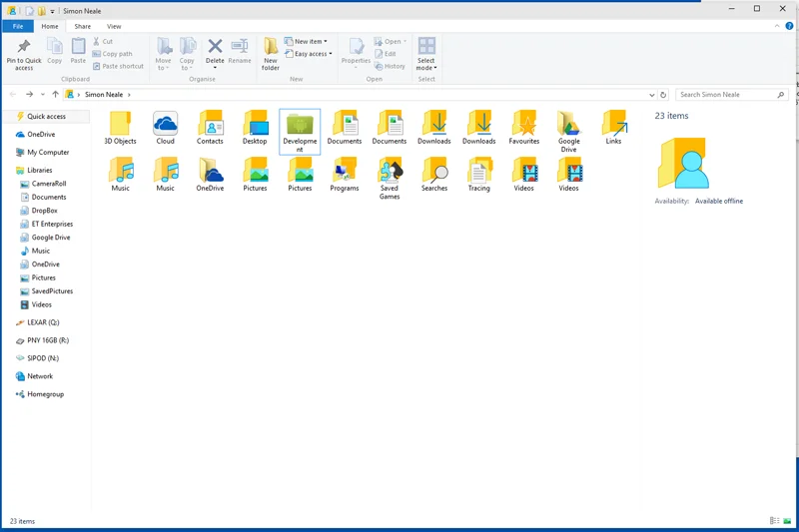Click the Open button in ribbon

point(391,41)
